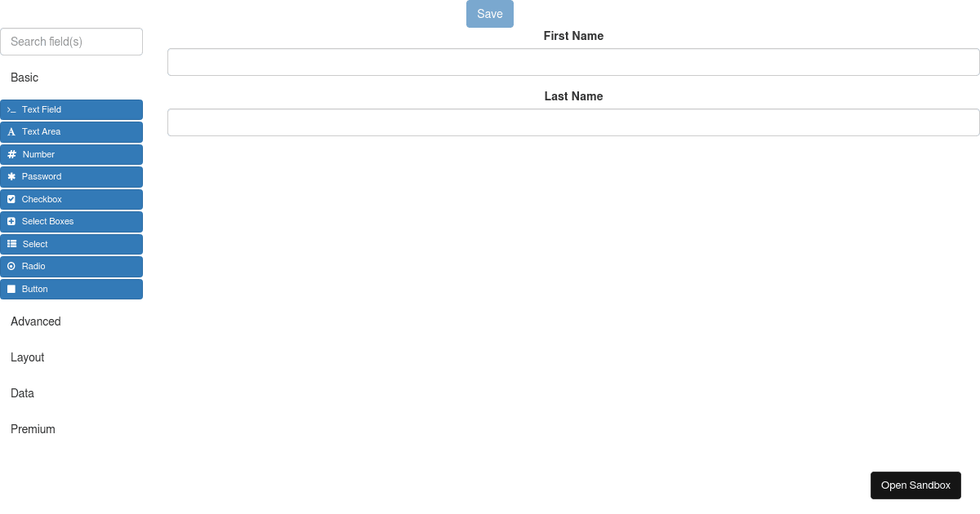Choose the Radio form element
The image size is (980, 514).
(x=71, y=266)
